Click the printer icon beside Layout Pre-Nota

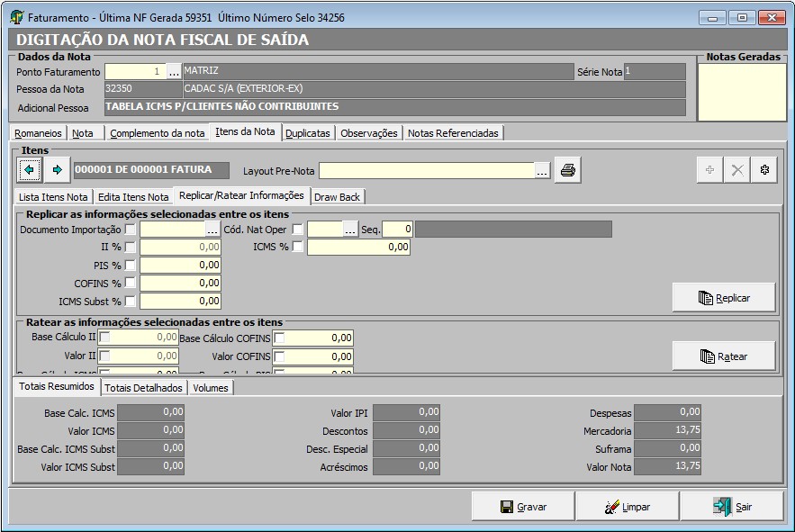pyautogui.click(x=567, y=170)
